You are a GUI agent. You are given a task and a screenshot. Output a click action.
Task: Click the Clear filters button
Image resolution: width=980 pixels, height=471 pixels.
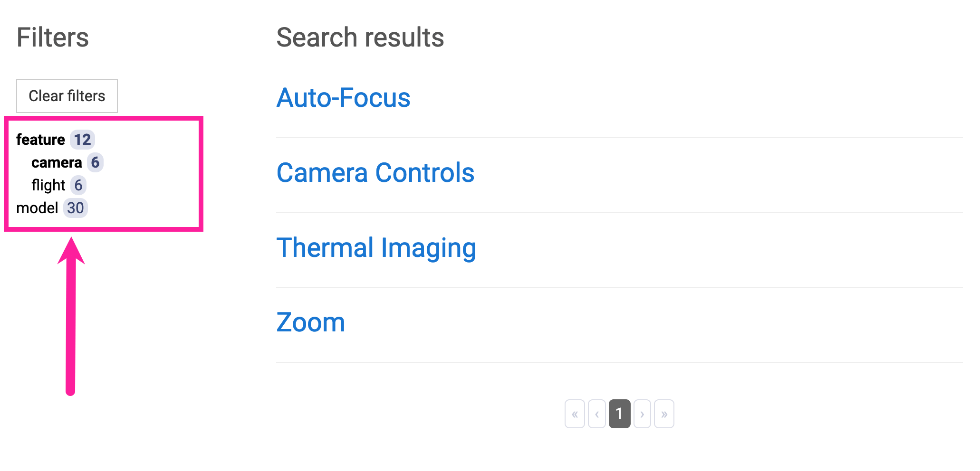click(x=67, y=95)
